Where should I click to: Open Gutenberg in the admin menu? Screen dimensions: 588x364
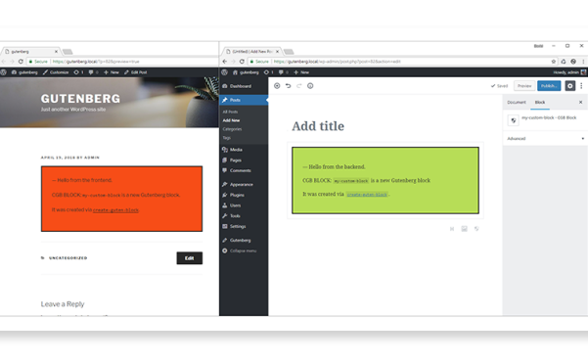(244, 241)
